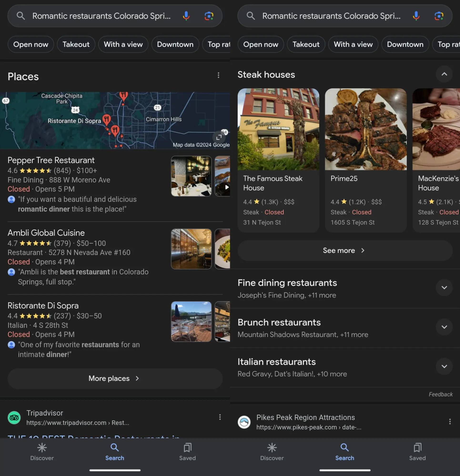The image size is (460, 476).
Task: Open the Prime25 steak photo card
Action: coord(365,130)
